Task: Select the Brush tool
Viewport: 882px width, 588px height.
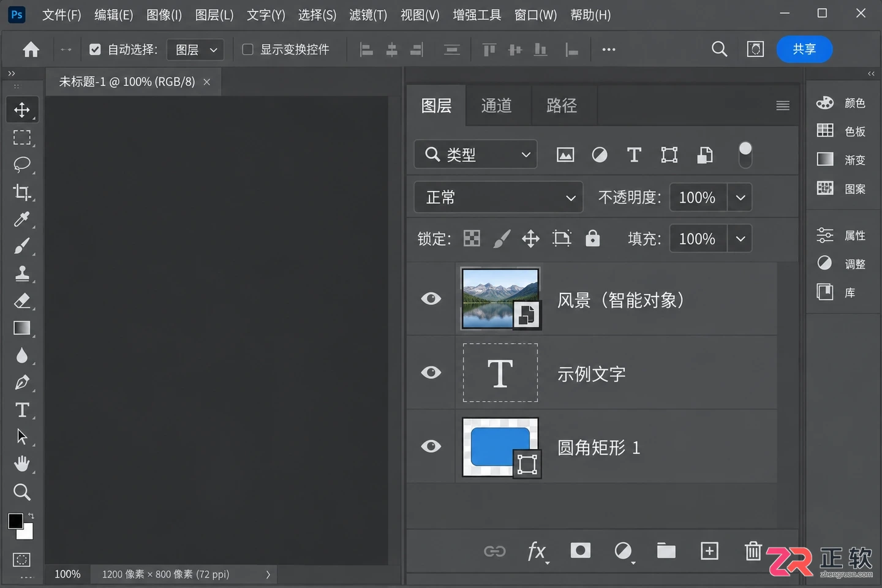Action: [x=22, y=246]
